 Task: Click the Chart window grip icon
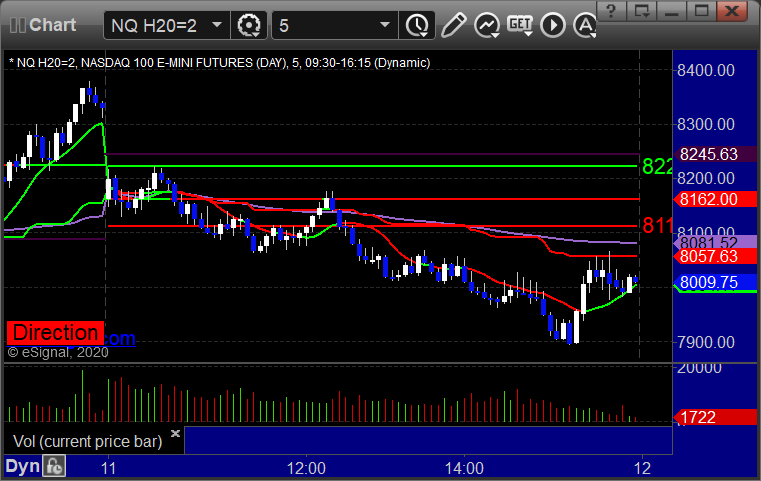tap(17, 25)
